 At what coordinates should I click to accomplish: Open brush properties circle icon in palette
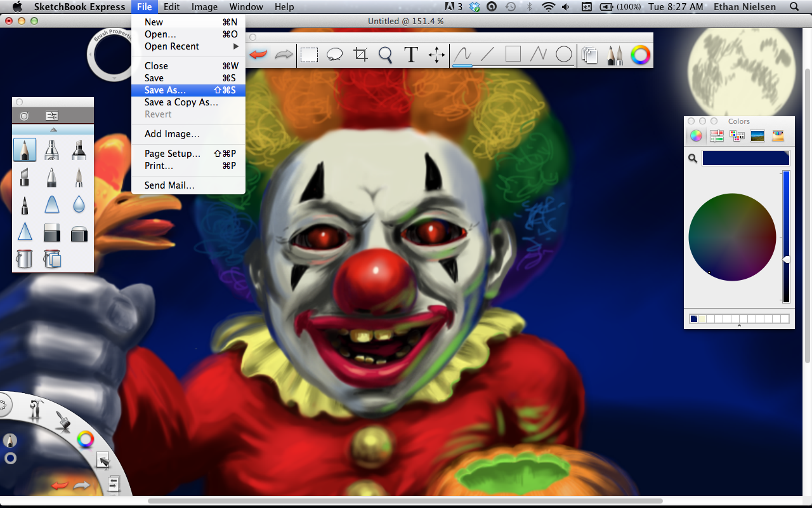(x=24, y=116)
